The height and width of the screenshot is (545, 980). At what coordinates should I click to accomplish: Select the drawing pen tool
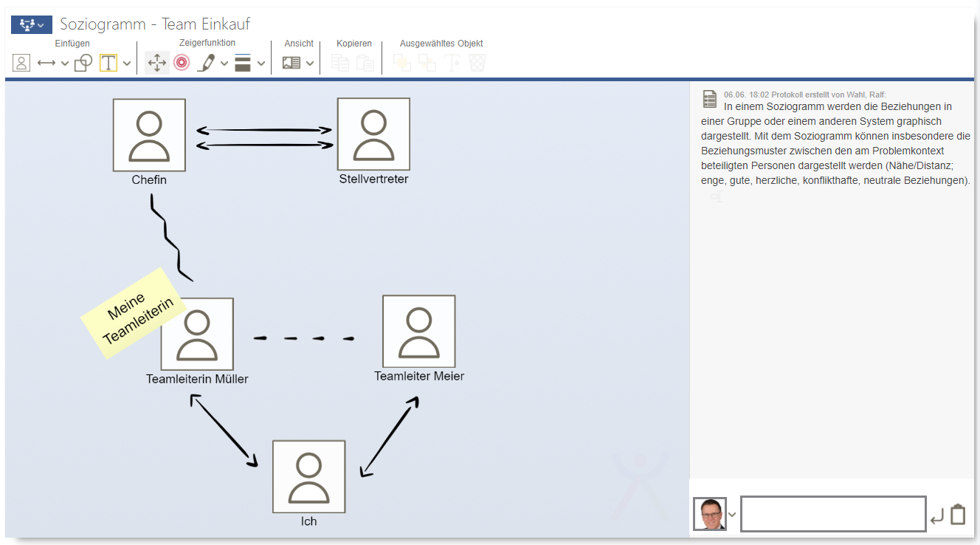[207, 63]
